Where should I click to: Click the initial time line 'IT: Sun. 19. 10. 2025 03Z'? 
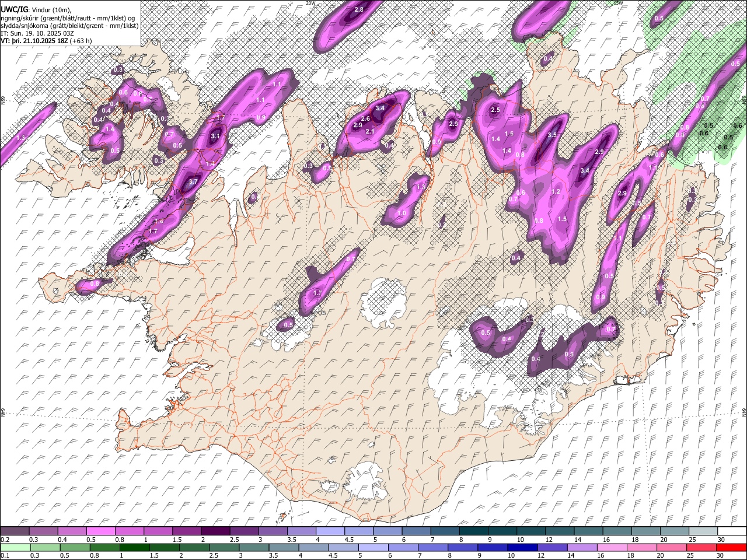pos(37,33)
